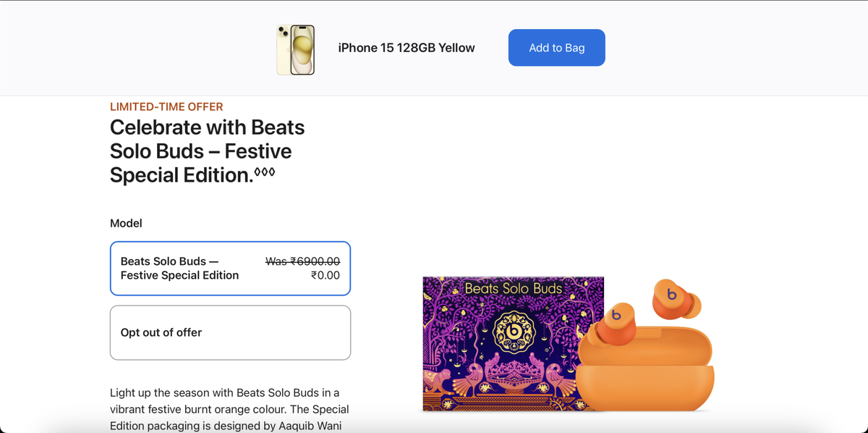868x433 pixels.
Task: Click the struck-through Was ₹6900.00 price
Action: 302,261
